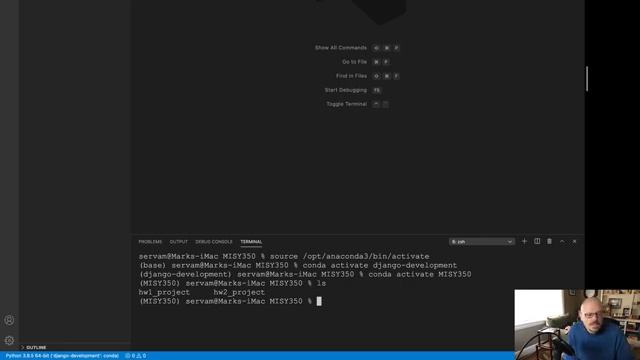Switch to the DEBUG CONSOLE tab

tap(213, 242)
